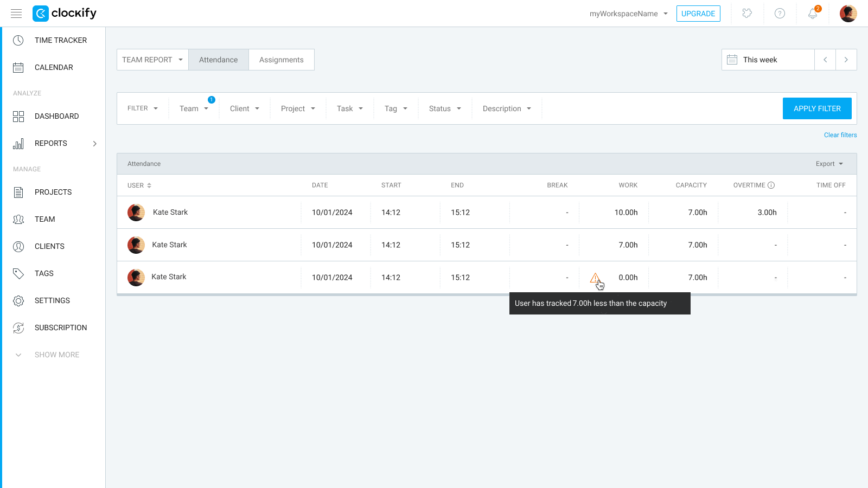Viewport: 868px width, 488px height.
Task: Go to Subscription in the sidebar
Action: (60, 328)
